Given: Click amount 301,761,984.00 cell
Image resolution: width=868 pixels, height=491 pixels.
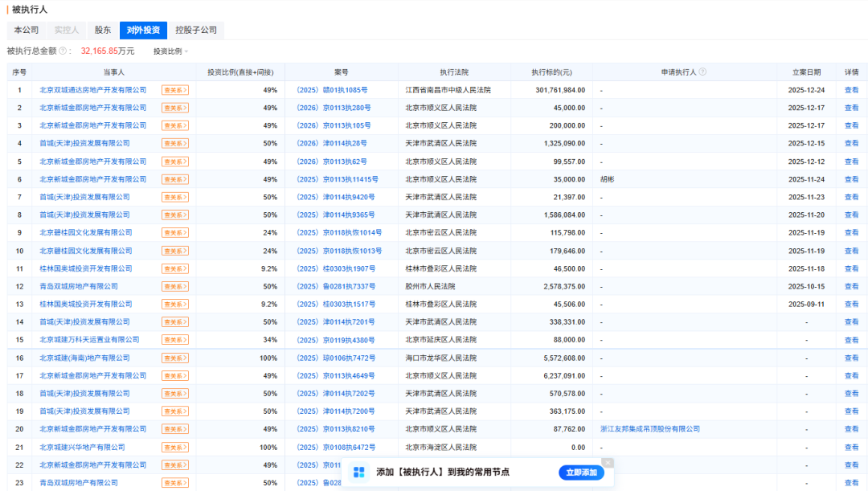Looking at the screenshot, I should (560, 90).
